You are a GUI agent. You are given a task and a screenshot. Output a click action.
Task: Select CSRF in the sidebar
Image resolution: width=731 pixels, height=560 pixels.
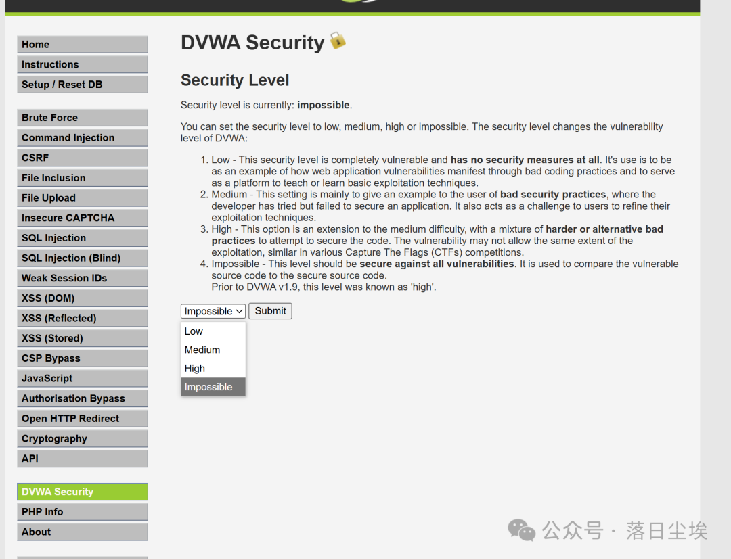[83, 158]
